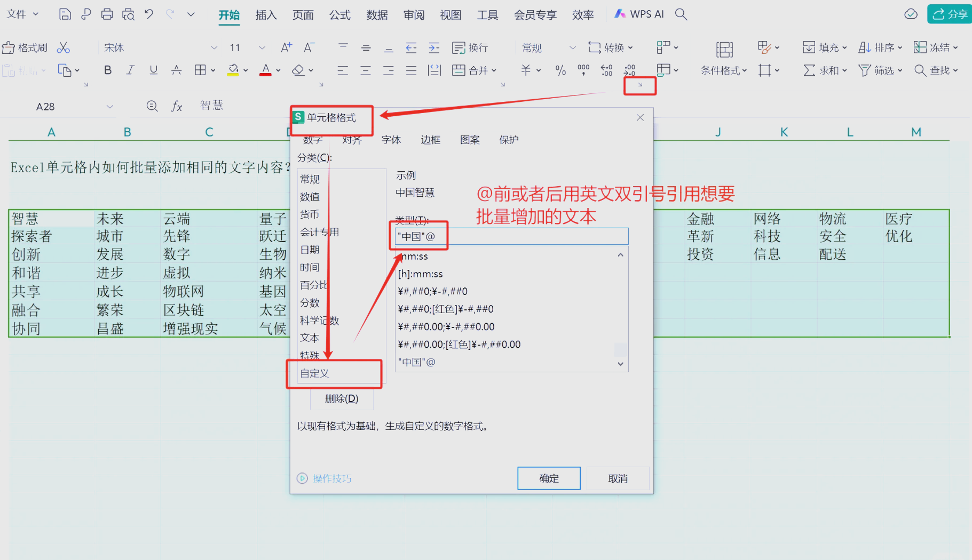Click the decrease indent icon
Viewport: 972px width, 560px height.
pos(411,47)
